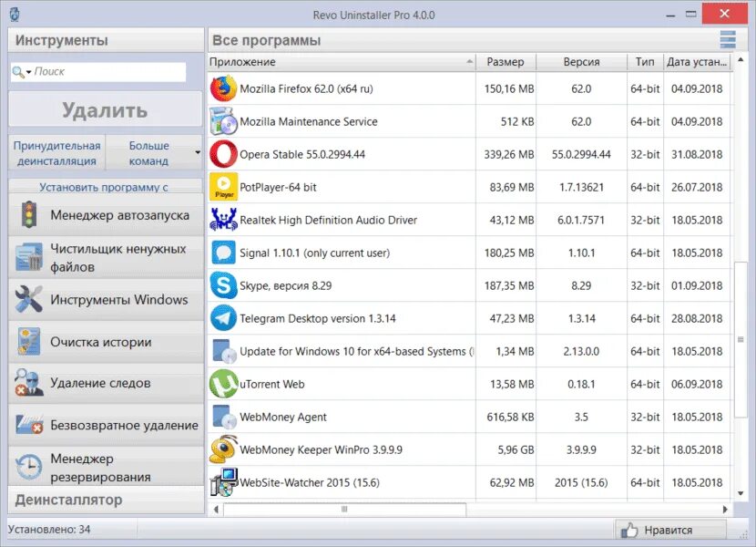Click the Opera Stable icon

(x=223, y=154)
